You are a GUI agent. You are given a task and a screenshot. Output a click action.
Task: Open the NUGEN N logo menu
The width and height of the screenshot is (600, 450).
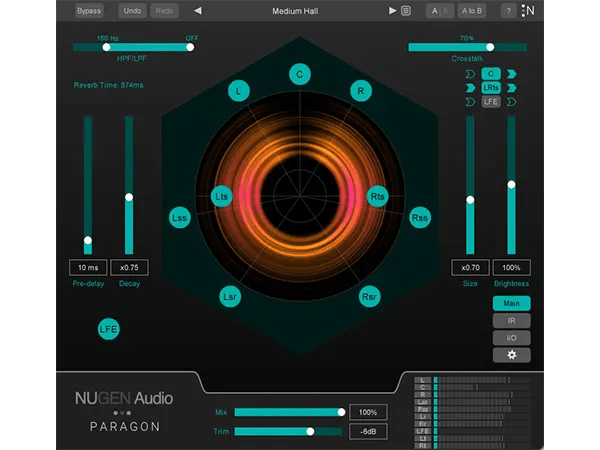(x=528, y=11)
